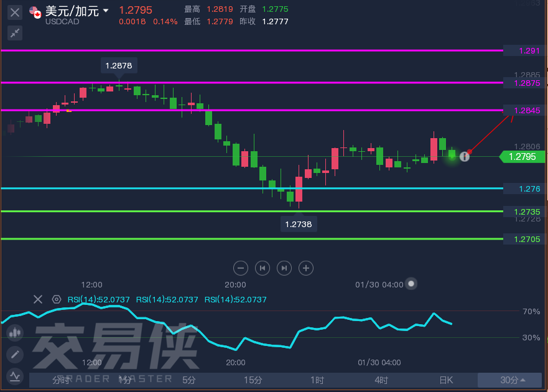
Task: Open the candlestick chart type icon
Action: pos(15,332)
